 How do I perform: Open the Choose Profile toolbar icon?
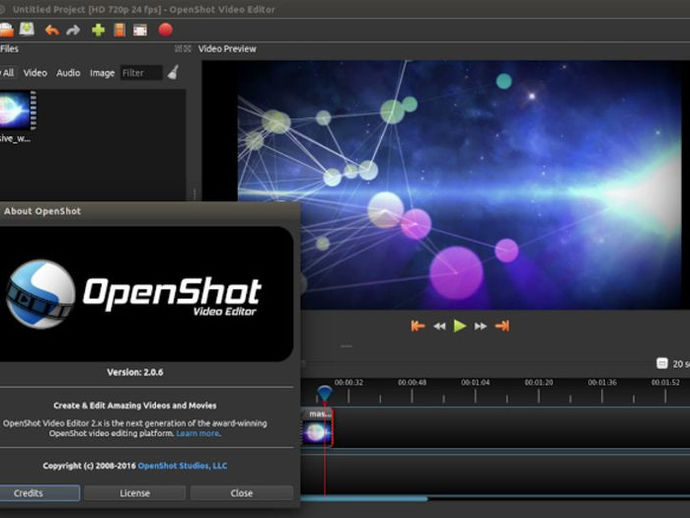tap(119, 30)
